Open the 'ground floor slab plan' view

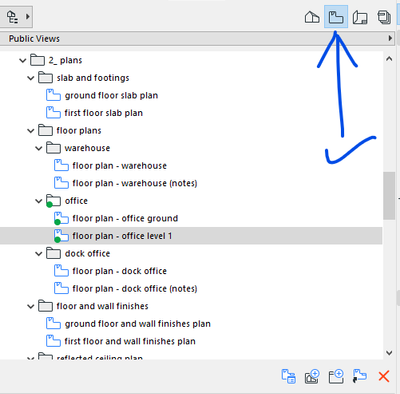[111, 96]
